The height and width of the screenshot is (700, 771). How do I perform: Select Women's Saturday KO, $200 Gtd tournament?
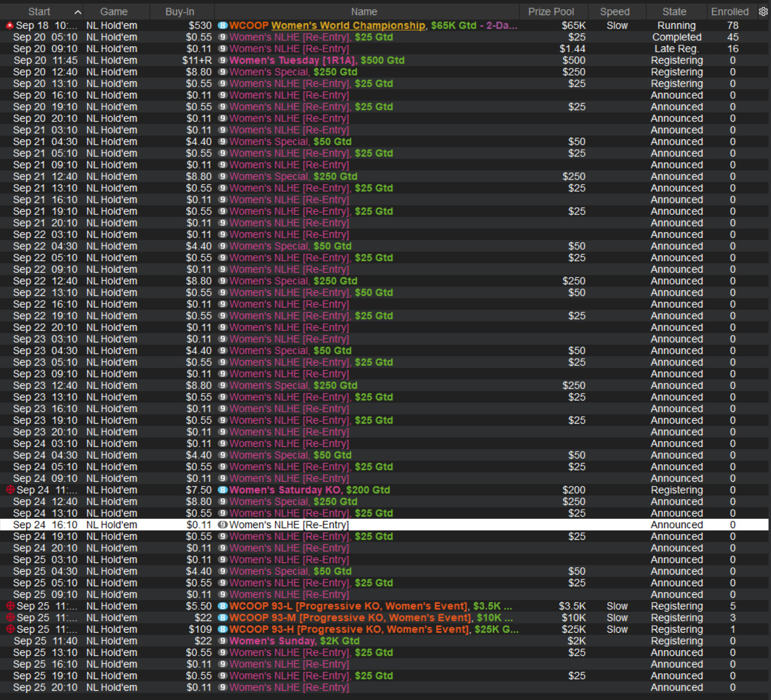[309, 490]
